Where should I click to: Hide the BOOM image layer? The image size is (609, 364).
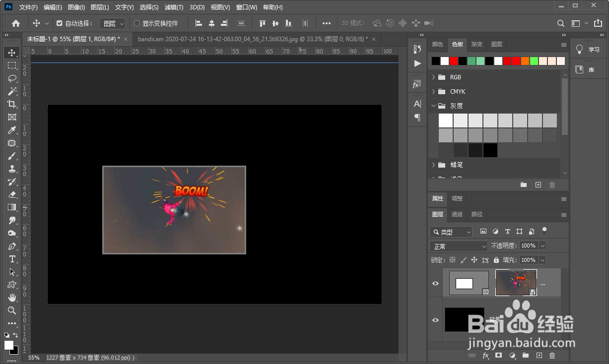tap(435, 283)
